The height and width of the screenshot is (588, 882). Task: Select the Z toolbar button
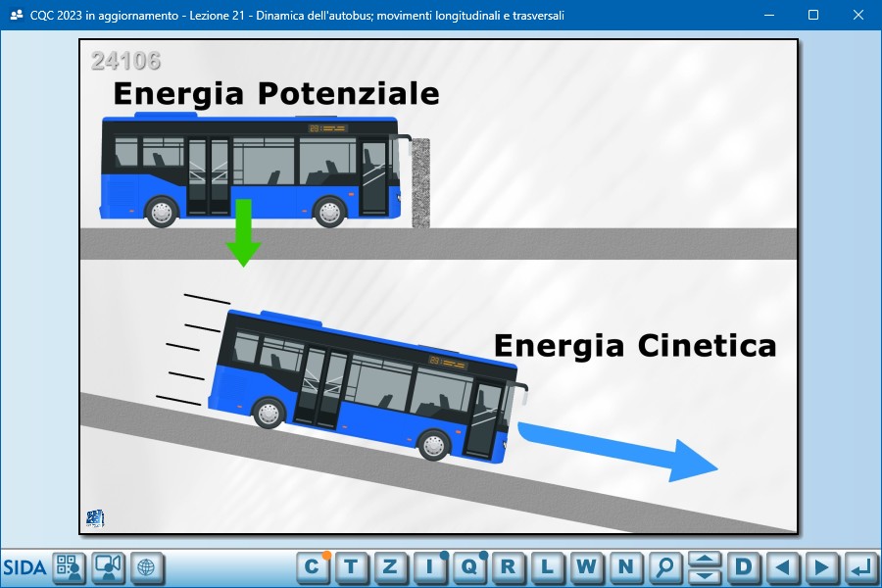point(390,566)
